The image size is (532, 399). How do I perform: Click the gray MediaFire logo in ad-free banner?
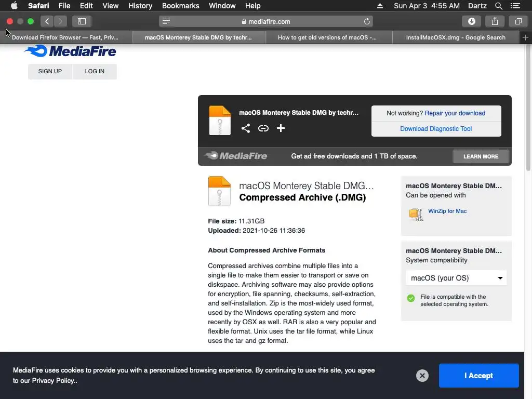coord(235,156)
